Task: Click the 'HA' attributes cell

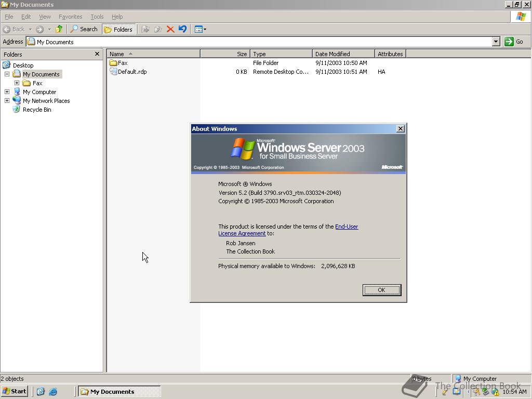Action: click(381, 72)
